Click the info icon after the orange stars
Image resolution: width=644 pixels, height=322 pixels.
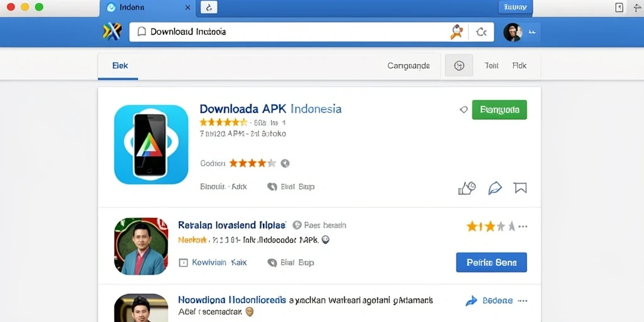pyautogui.click(x=285, y=164)
